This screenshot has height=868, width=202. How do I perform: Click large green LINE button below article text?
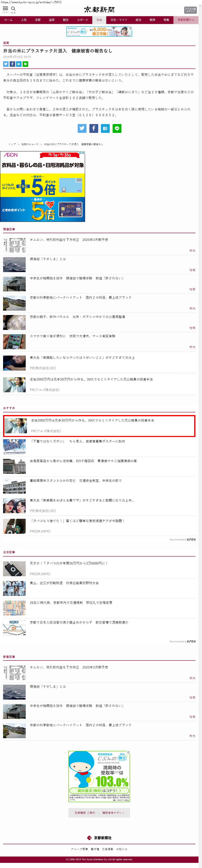[x=117, y=128]
